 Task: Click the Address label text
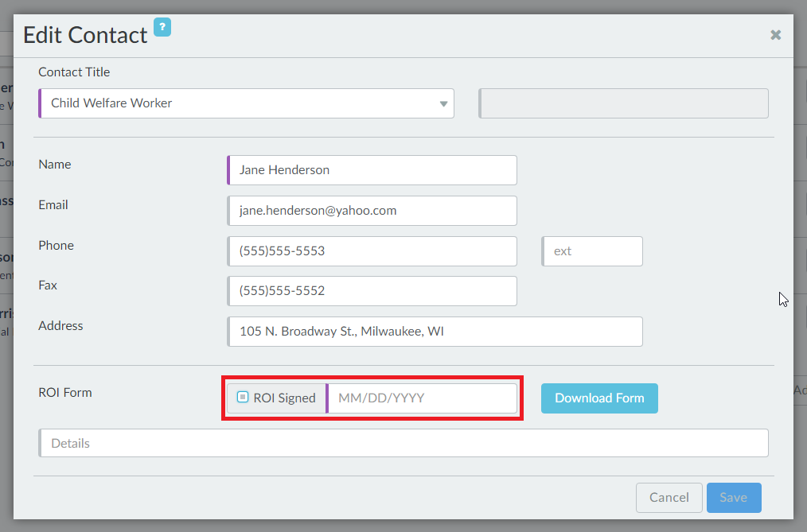pyautogui.click(x=60, y=326)
